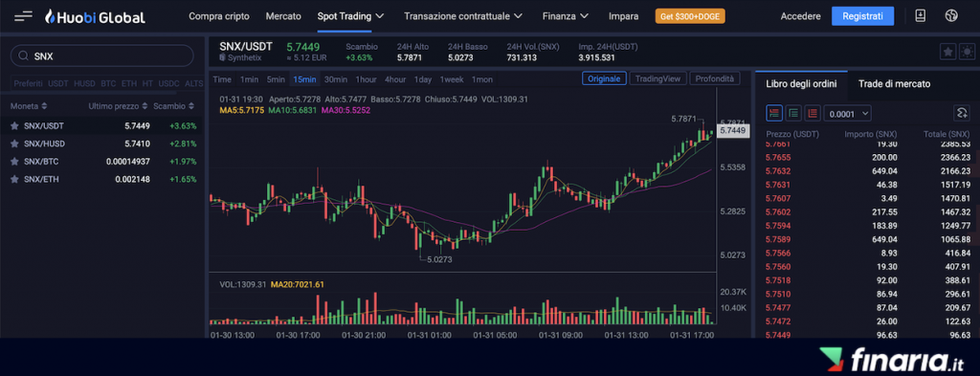Select the Time chart interval

[x=222, y=79]
